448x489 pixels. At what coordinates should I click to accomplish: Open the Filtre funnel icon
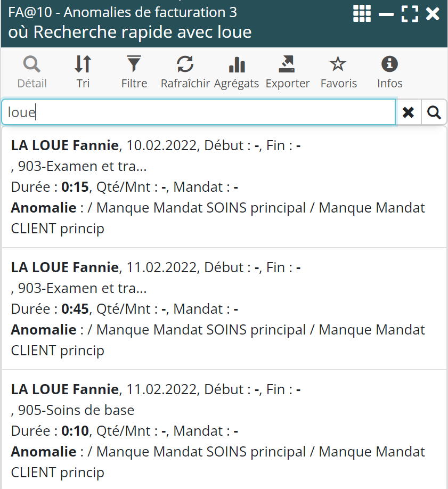134,72
